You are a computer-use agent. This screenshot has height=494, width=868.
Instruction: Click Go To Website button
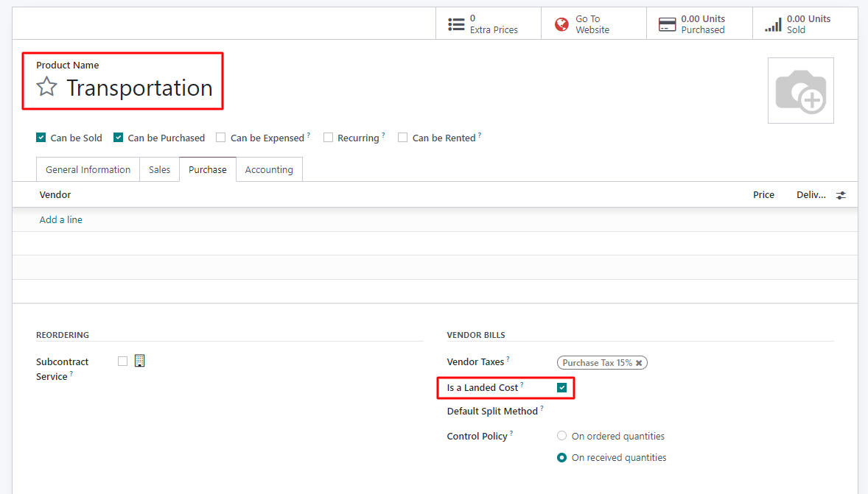[x=593, y=24]
